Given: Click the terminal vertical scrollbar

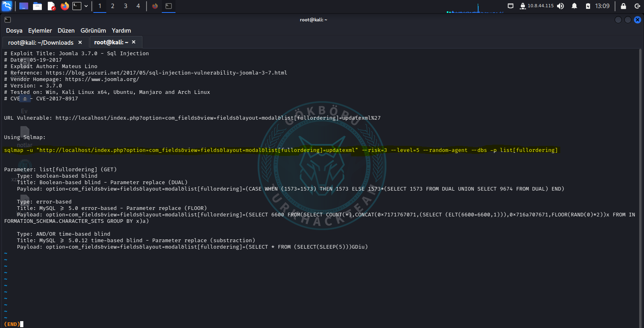Looking at the screenshot, I should (x=640, y=188).
